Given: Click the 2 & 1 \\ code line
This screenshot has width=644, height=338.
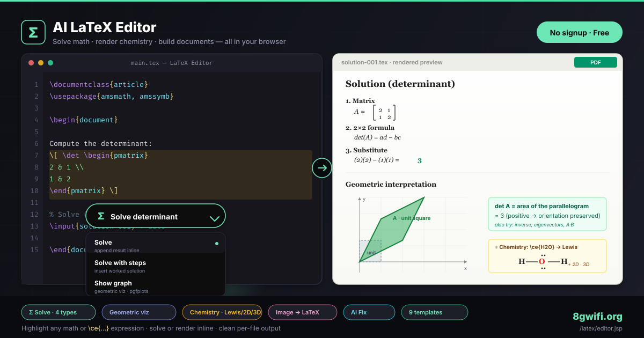Looking at the screenshot, I should pos(67,167).
